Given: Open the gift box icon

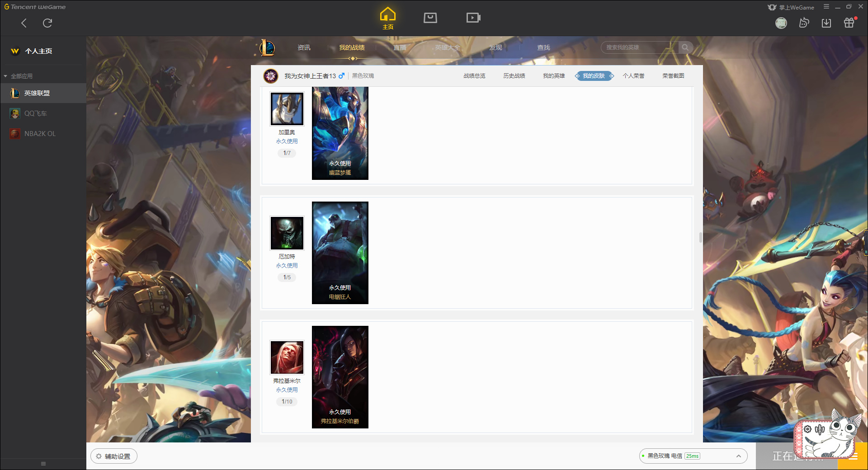Looking at the screenshot, I should (x=849, y=23).
